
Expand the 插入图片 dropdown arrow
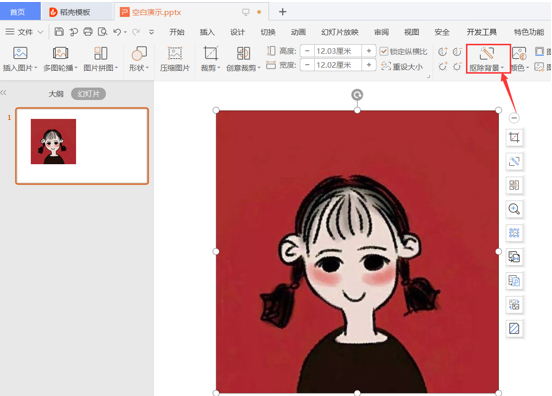click(36, 68)
